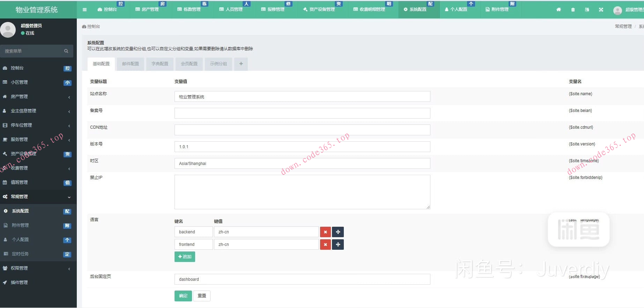This screenshot has height=308, width=644.
Task: Open 插件管理 via its sidebar rocket icon
Action: tap(5, 283)
